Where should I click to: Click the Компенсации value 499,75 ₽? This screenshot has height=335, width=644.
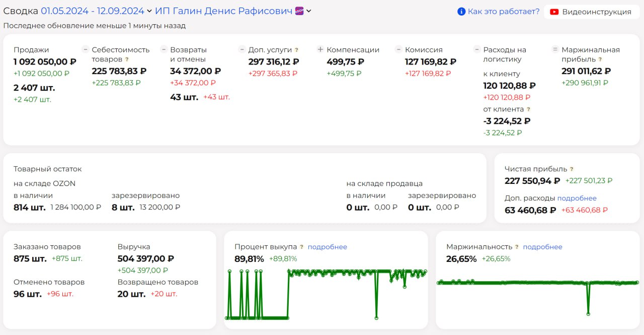[x=346, y=61]
